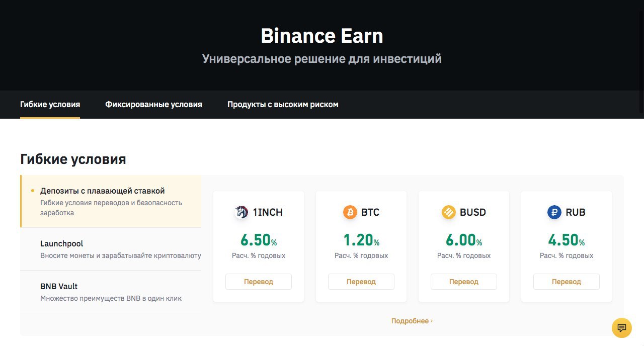
Task: Open Фиксированные условия tab
Action: pos(153,105)
